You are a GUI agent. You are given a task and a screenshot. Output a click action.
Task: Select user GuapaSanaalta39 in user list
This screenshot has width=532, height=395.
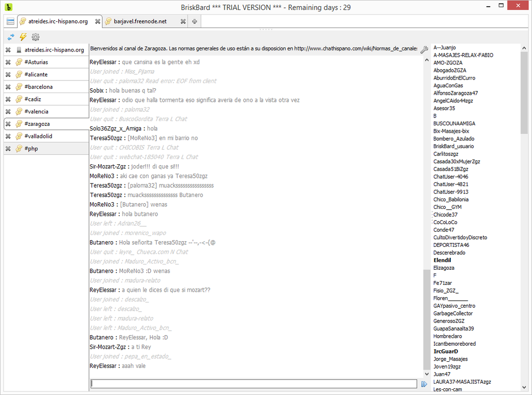click(x=453, y=328)
